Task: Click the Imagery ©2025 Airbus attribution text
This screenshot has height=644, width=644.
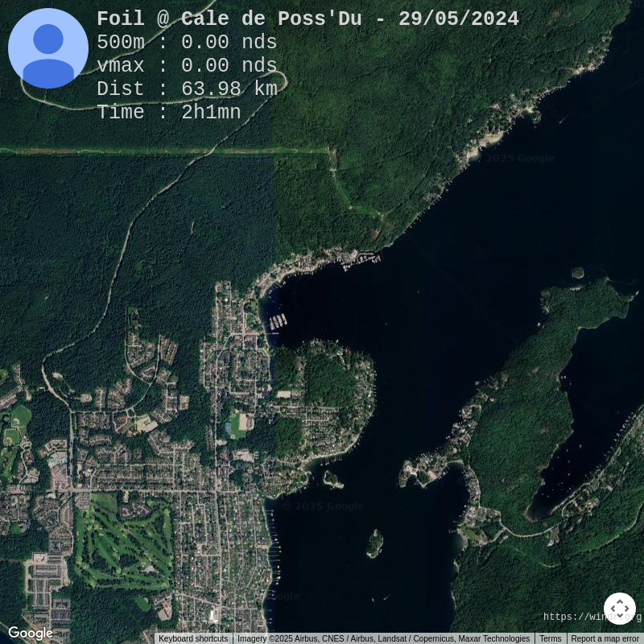Action: [383, 638]
